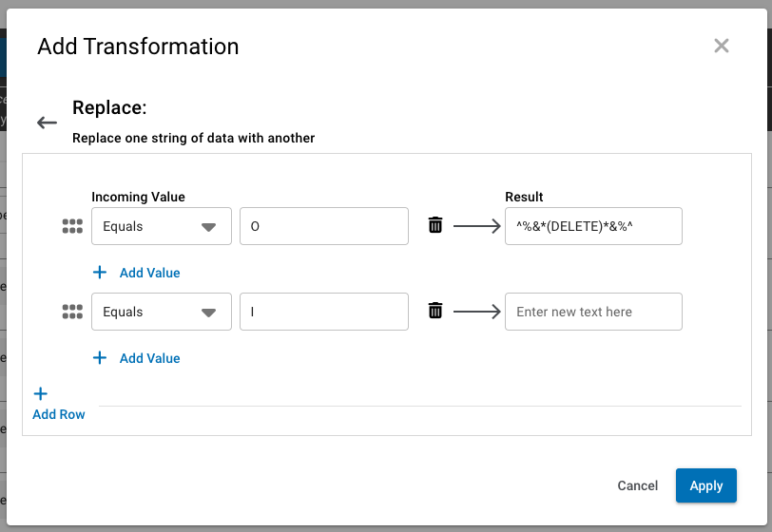Grab the drag handle of the O row
Image resolution: width=772 pixels, height=532 pixels.
tap(72, 226)
